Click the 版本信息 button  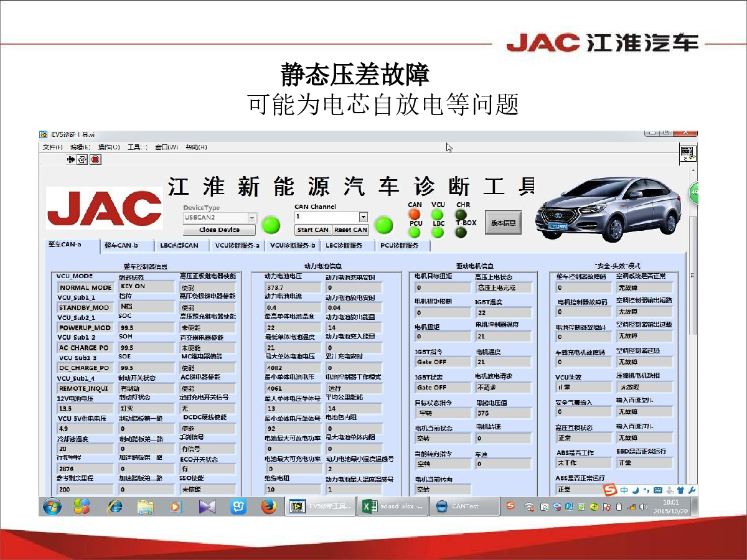pos(503,222)
